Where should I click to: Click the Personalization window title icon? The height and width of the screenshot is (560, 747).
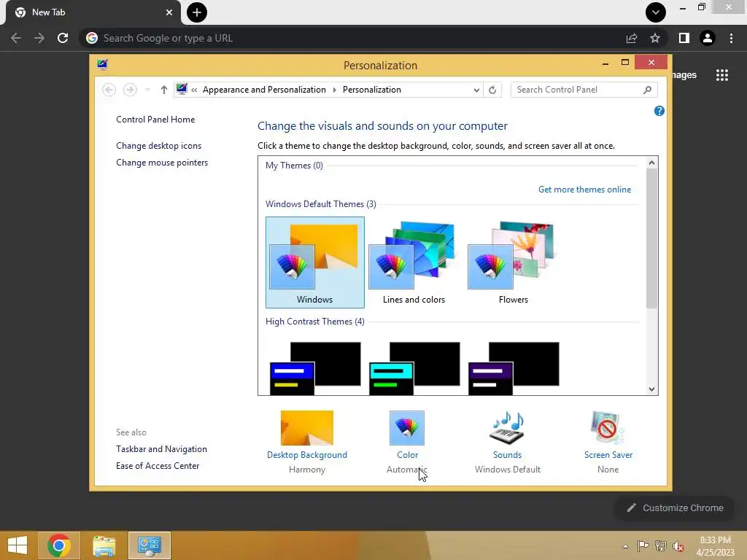(102, 64)
